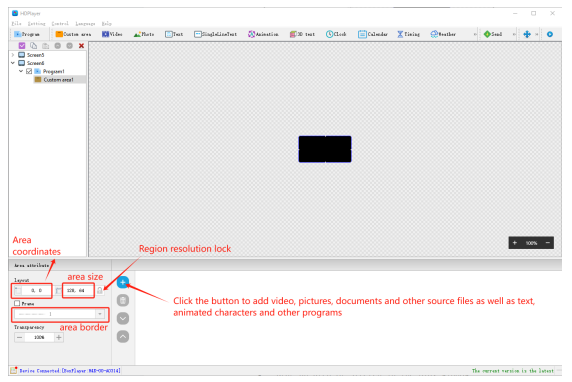This screenshot has height=382, width=572.
Task: Open the Setting menu
Action: pyautogui.click(x=36, y=23)
